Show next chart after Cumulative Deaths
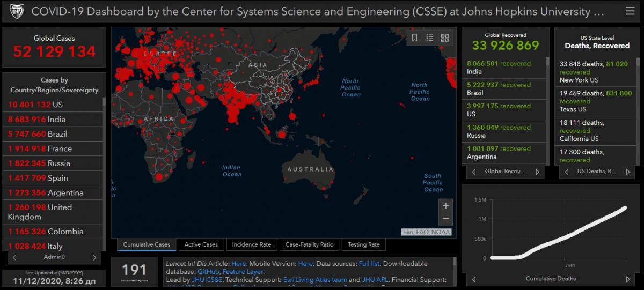This screenshot has width=644, height=290. click(x=628, y=279)
